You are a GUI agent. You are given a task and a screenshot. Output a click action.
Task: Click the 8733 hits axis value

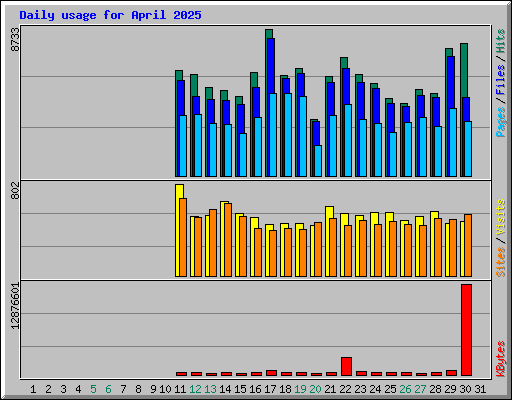click(x=15, y=39)
